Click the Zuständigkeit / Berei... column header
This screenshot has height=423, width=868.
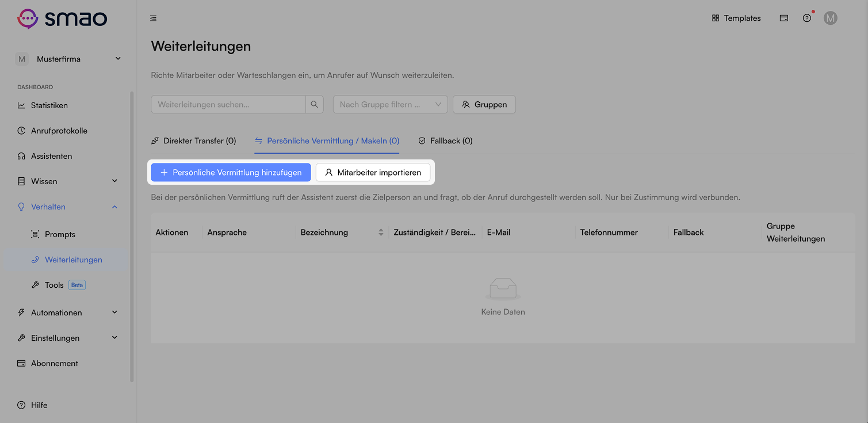point(434,233)
